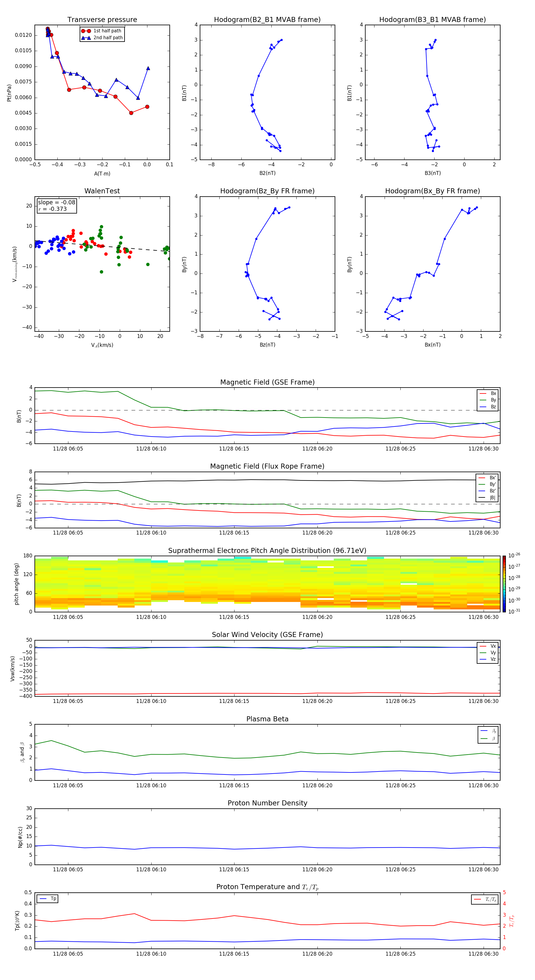Click the 'Magnetic Field (Flux Rope Frame)' title
Image resolution: width=535 pixels, height=980 pixels.
click(267, 467)
